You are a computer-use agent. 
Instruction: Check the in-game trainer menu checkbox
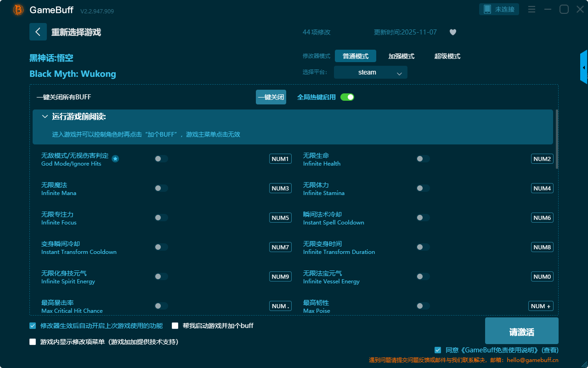pyautogui.click(x=33, y=342)
